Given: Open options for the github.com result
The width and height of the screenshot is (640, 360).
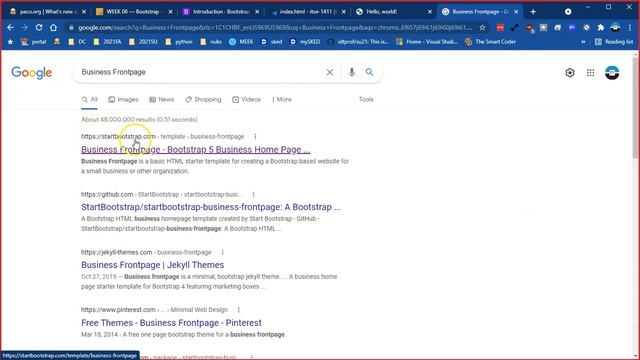Looking at the screenshot, I should (x=253, y=194).
